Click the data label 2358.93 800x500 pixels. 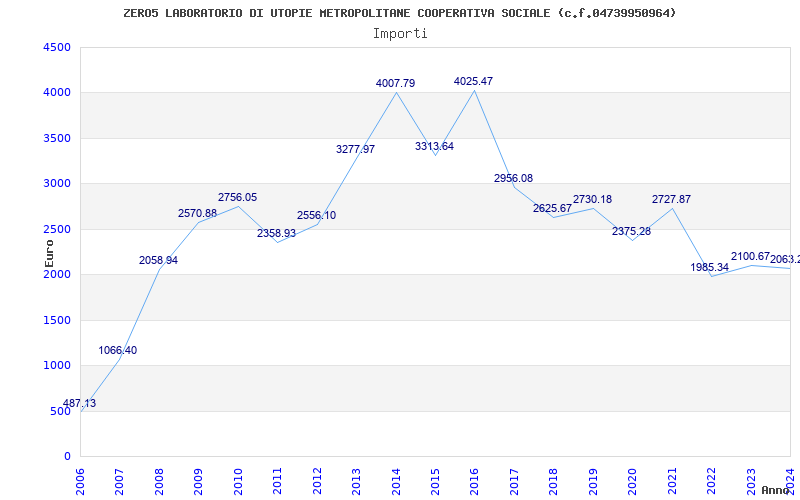click(277, 234)
